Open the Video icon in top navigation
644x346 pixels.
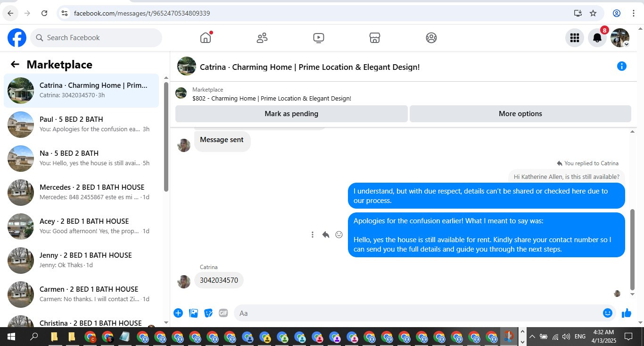tap(319, 38)
